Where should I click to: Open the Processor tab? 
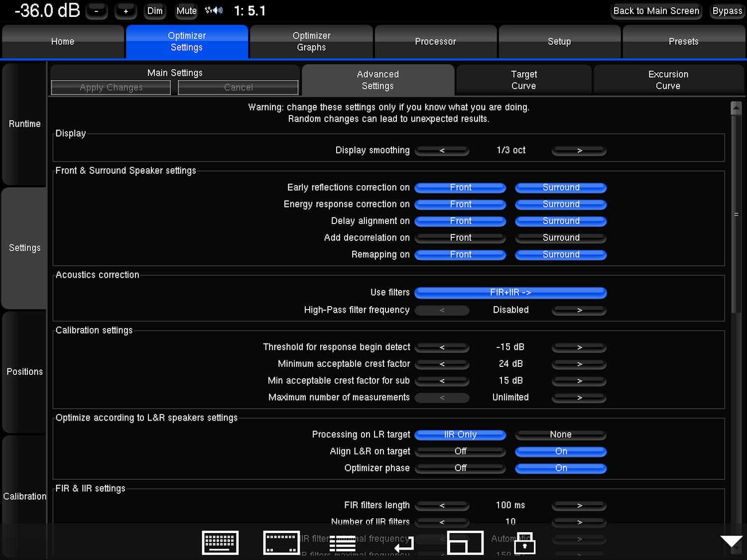[x=435, y=42]
